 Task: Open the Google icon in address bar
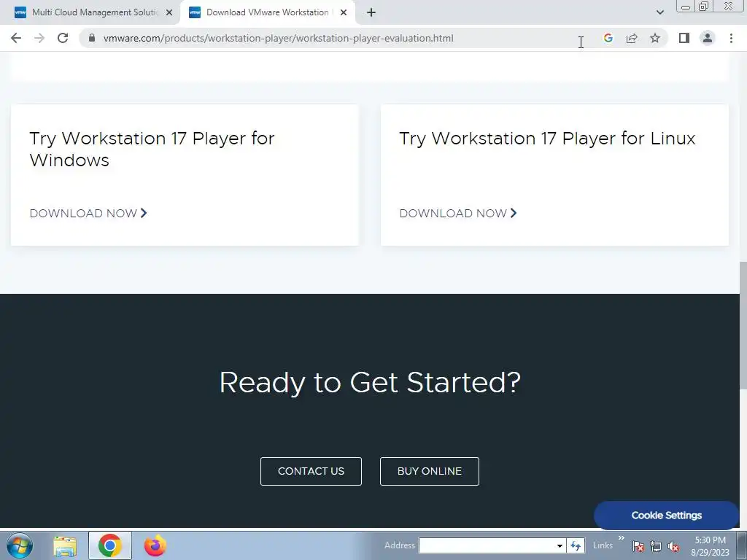[608, 38]
